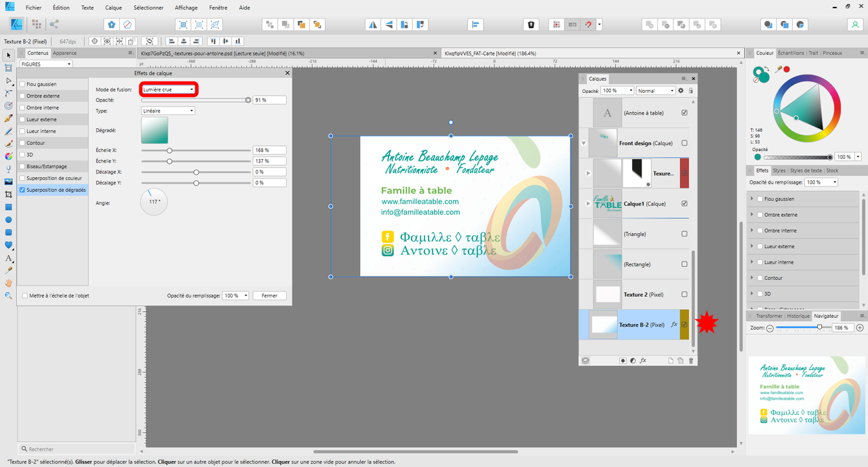Select the Transparency glass tool
The height and width of the screenshot is (467, 868).
pos(9,169)
